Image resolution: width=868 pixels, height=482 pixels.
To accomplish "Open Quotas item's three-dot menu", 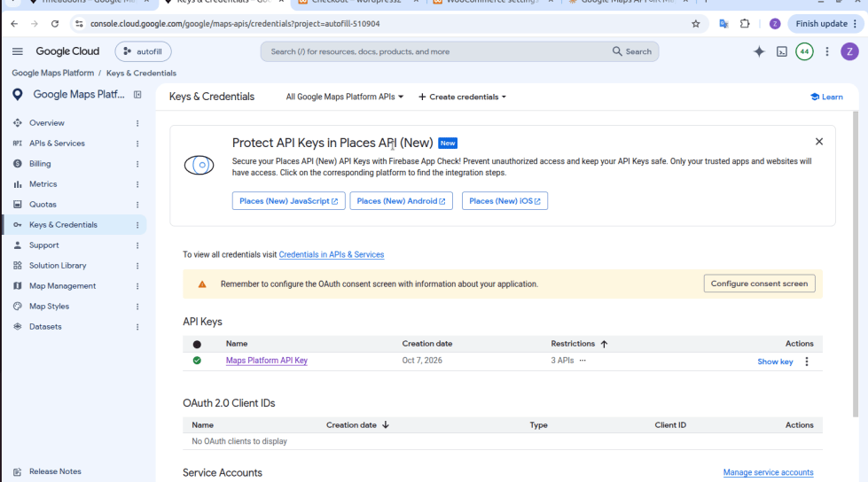I will pyautogui.click(x=137, y=205).
